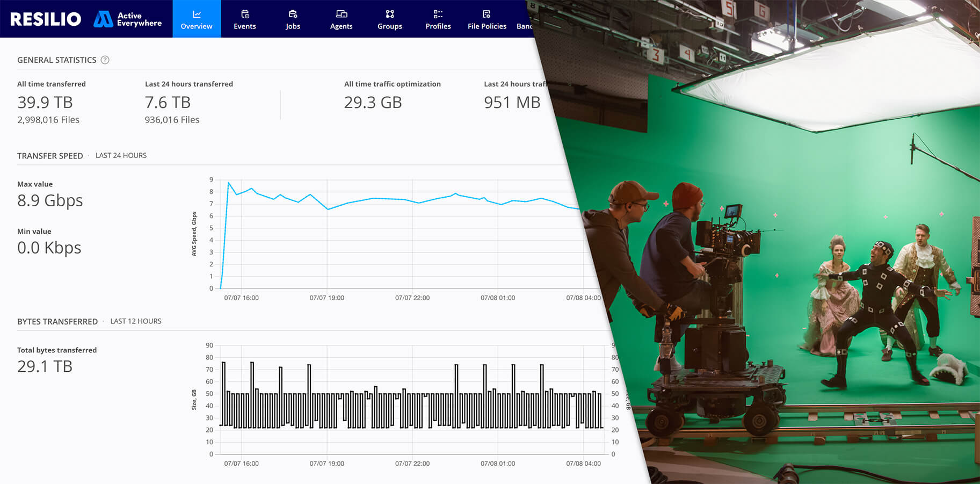Image resolution: width=980 pixels, height=484 pixels.
Task: Open the Groups icon in top bar
Action: point(390,14)
